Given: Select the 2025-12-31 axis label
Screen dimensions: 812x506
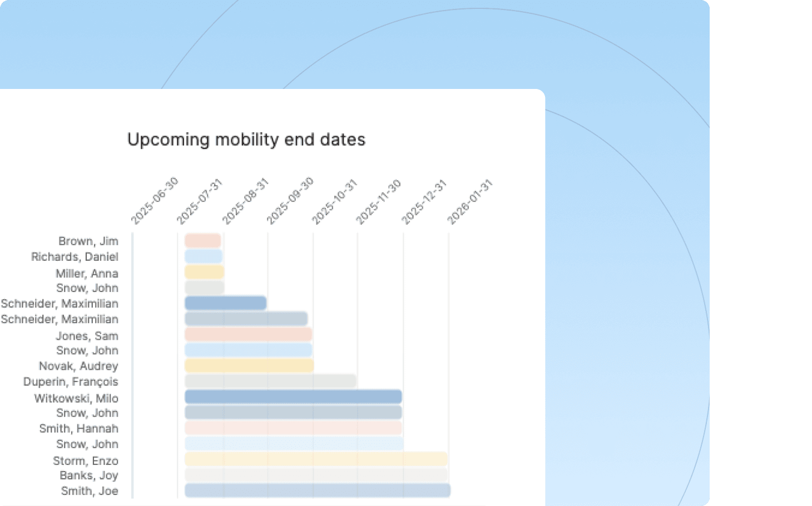Looking at the screenshot, I should pos(424,201).
